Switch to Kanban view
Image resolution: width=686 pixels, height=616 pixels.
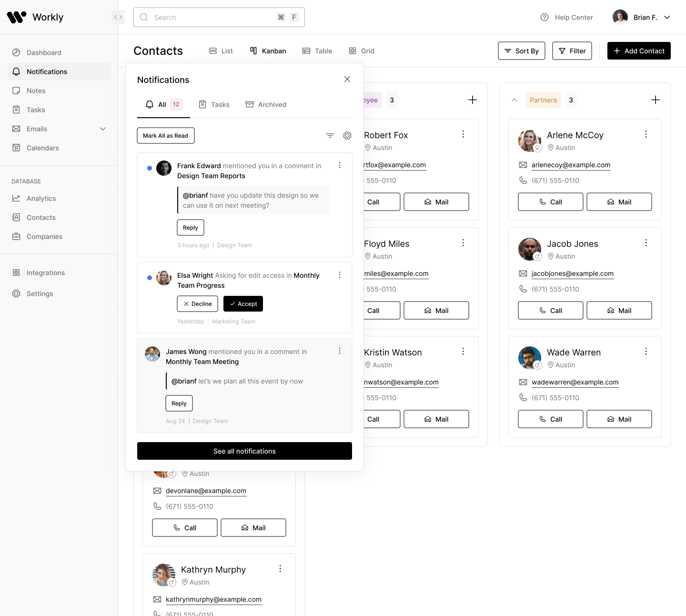click(268, 51)
